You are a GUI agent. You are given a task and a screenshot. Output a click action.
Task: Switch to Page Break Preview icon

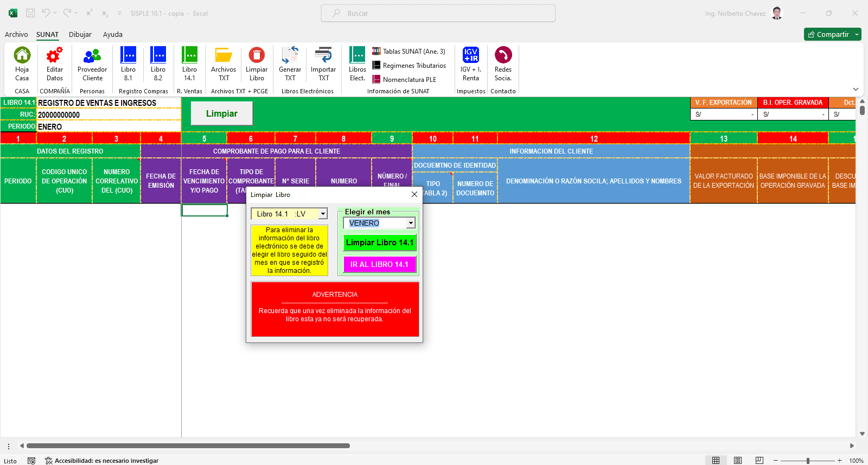pyautogui.click(x=759, y=460)
